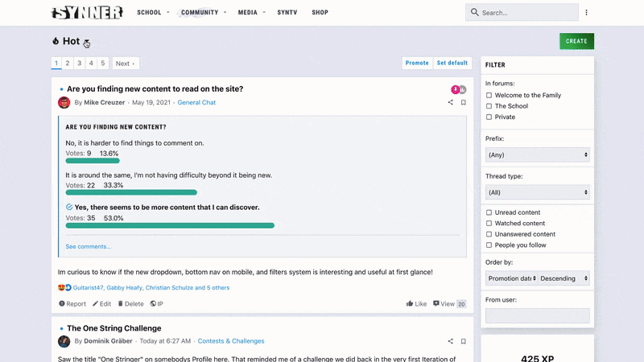The image size is (644, 362).
Task: Enable the Unread content filter
Action: point(489,212)
